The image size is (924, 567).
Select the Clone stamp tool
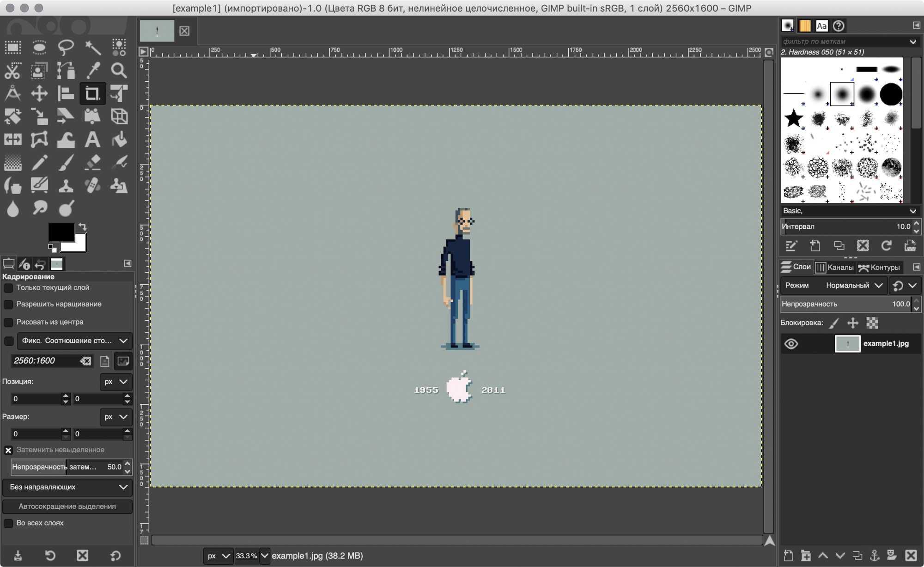click(x=66, y=186)
